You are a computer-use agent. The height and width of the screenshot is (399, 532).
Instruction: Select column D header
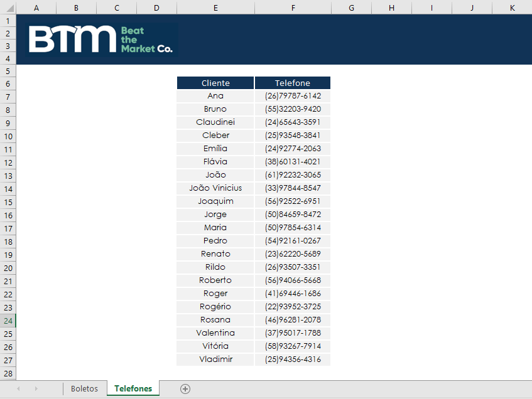pos(156,8)
